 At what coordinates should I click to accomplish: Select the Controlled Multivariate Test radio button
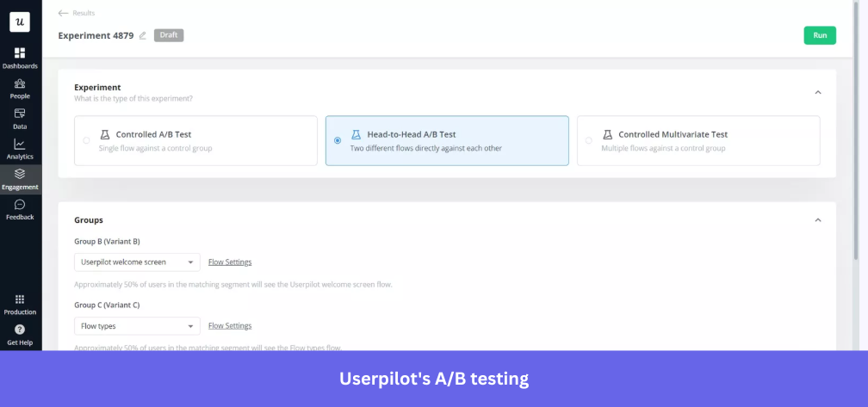coord(588,140)
